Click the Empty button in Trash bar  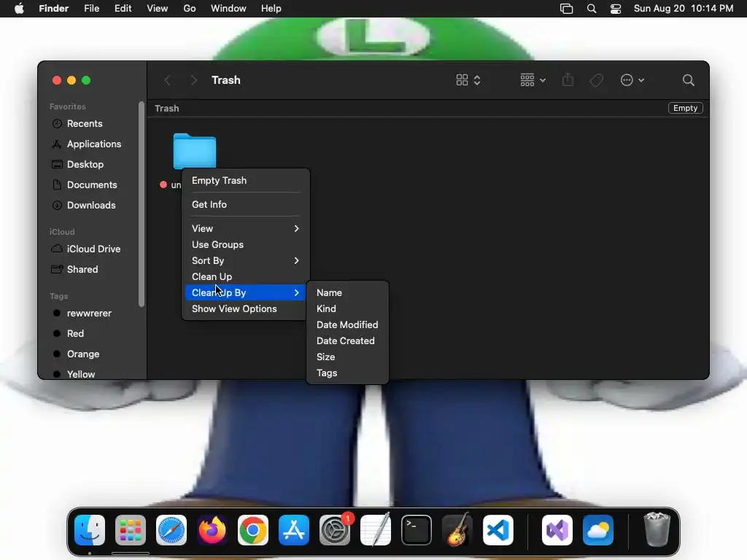pyautogui.click(x=685, y=108)
